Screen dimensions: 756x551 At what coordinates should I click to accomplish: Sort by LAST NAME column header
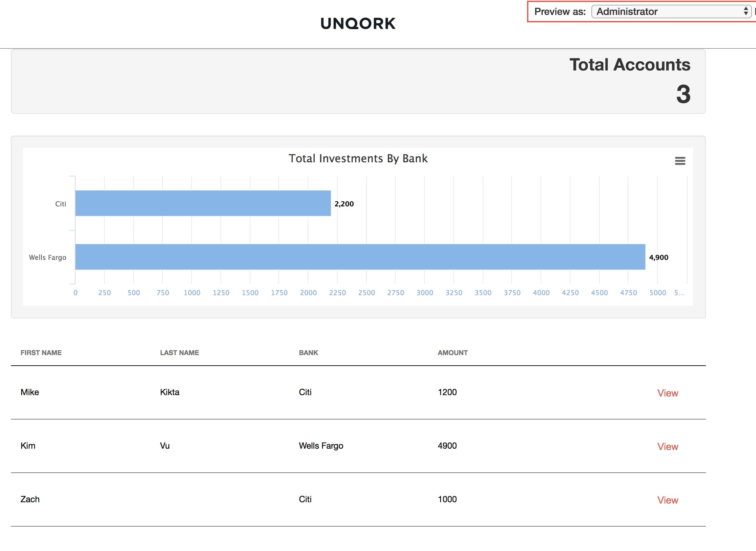[x=179, y=353]
